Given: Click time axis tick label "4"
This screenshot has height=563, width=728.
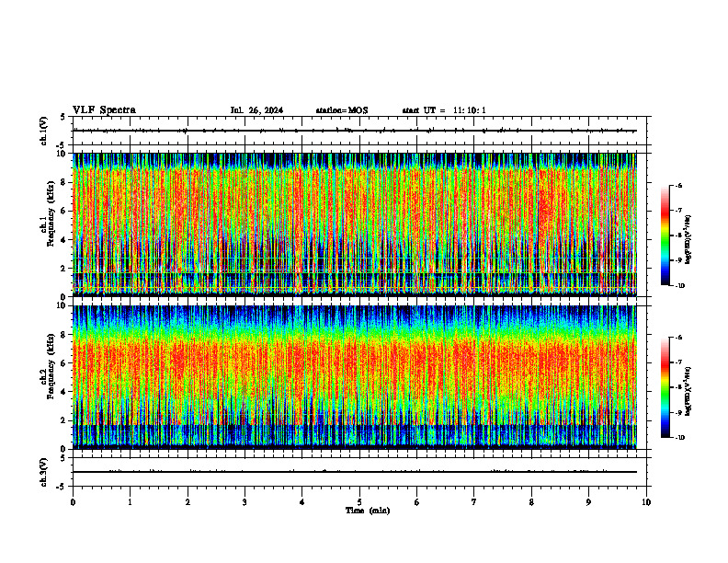Looking at the screenshot, I should click(302, 502).
